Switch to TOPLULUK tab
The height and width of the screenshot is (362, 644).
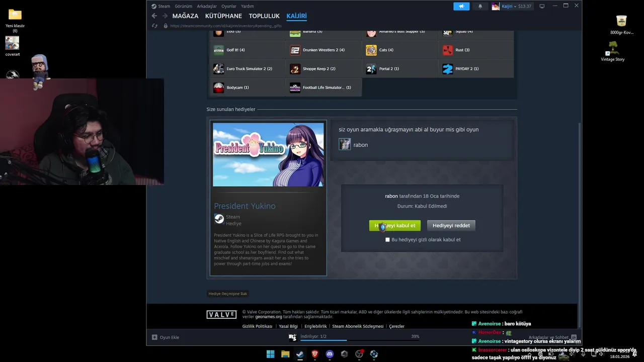pos(264,16)
